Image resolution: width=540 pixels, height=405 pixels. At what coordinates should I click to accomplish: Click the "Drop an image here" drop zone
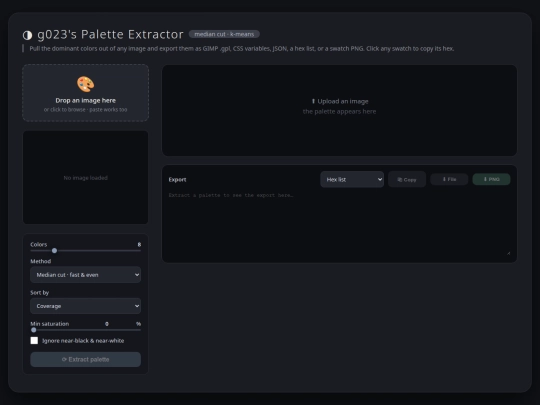pyautogui.click(x=85, y=93)
